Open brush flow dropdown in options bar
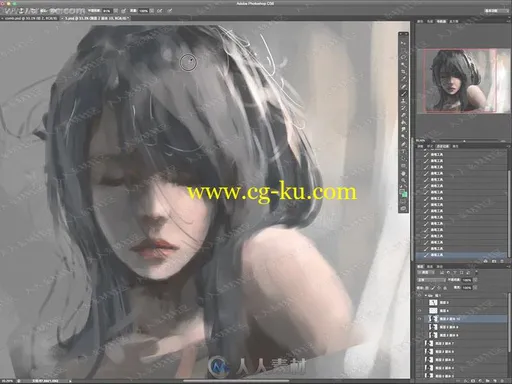The image size is (512, 384). click(152, 11)
